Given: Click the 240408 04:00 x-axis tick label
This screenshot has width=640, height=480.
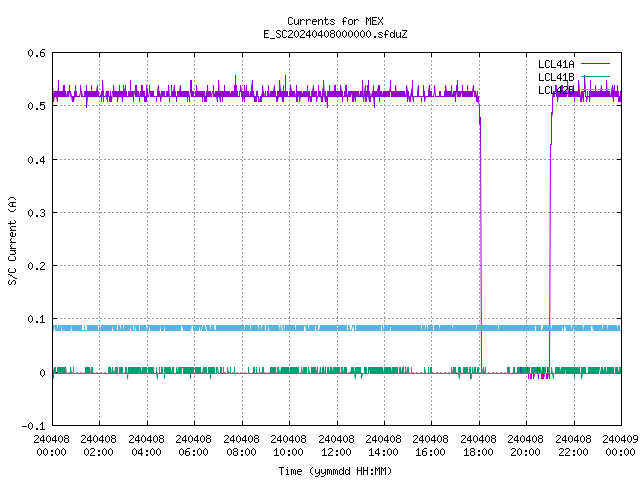Looking at the screenshot, I should (146, 445).
